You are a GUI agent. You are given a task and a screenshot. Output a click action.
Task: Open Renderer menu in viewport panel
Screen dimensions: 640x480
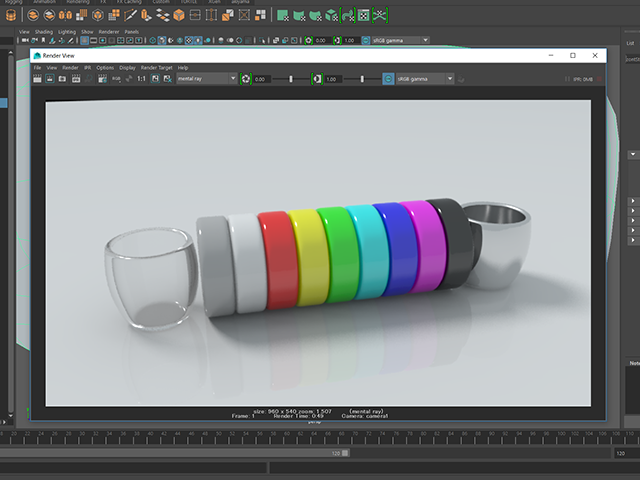(x=109, y=32)
